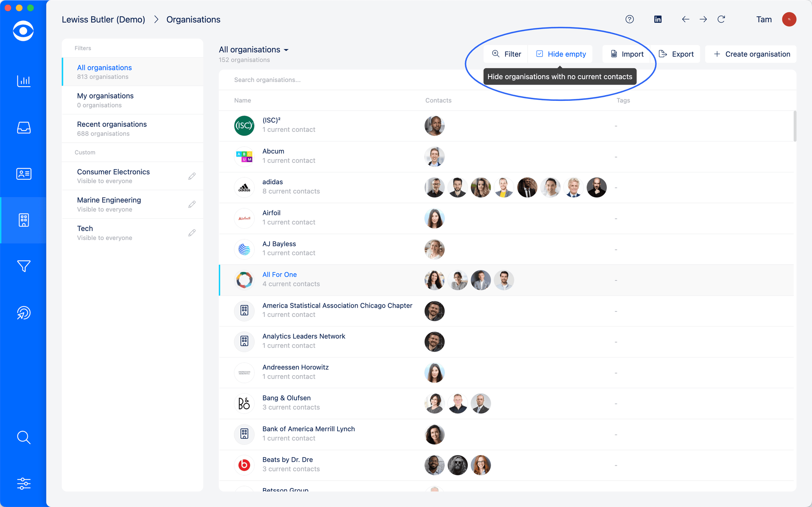Image resolution: width=812 pixels, height=507 pixels.
Task: Open the settings sliders sidebar icon
Action: coord(24,483)
